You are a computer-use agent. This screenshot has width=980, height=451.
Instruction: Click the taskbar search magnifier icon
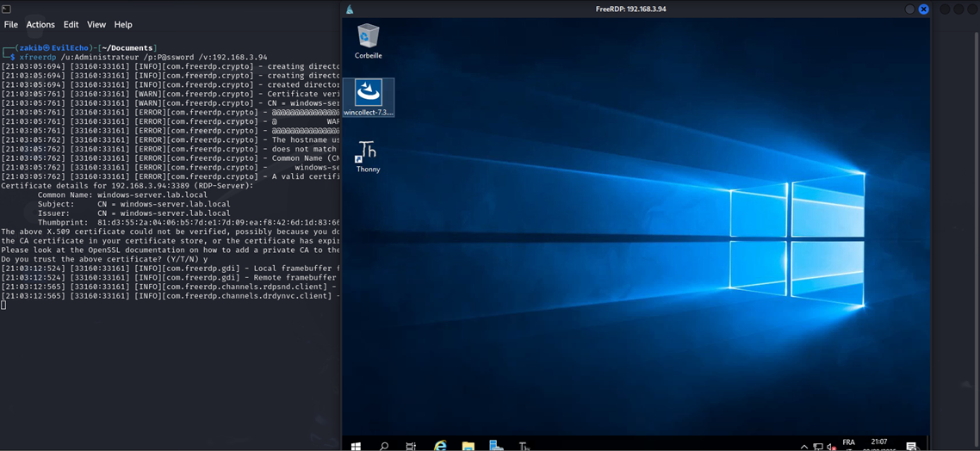(x=384, y=446)
